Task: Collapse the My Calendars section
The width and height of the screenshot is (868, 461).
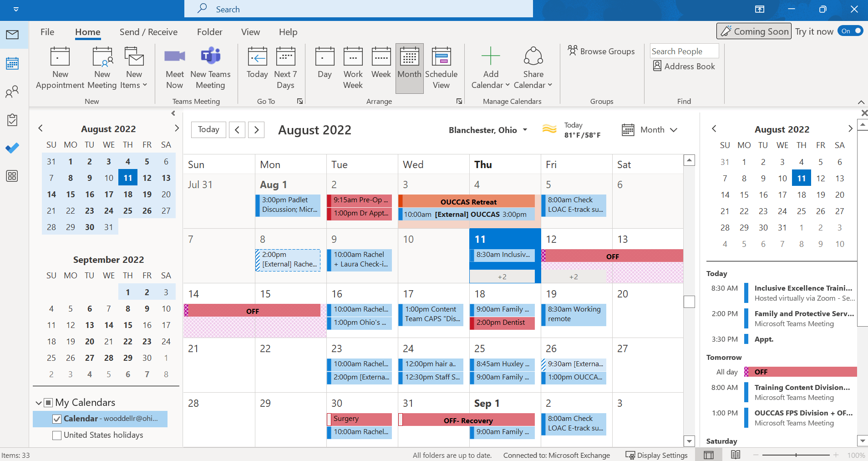Action: (39, 402)
